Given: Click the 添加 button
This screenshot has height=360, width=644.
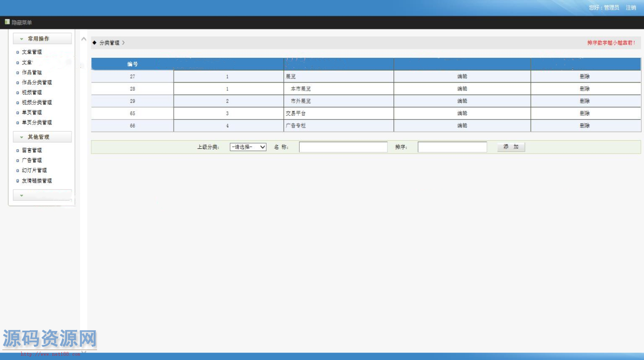Looking at the screenshot, I should pyautogui.click(x=511, y=147).
